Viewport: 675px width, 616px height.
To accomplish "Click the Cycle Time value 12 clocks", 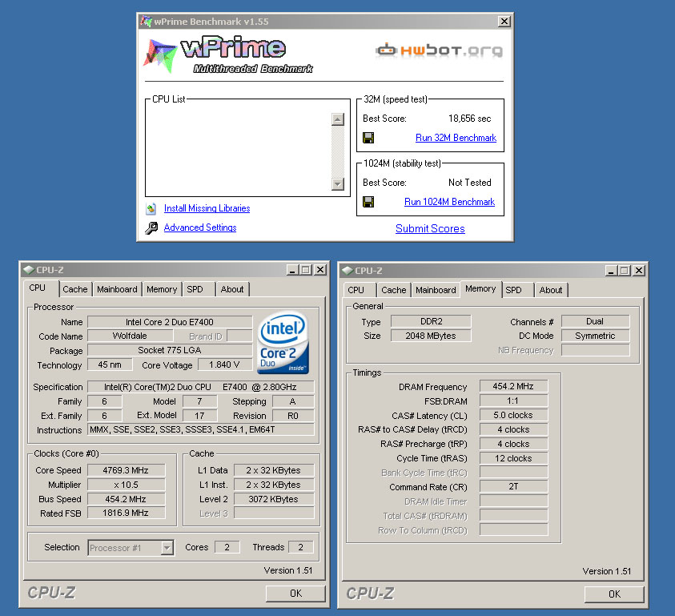I will pos(513,458).
